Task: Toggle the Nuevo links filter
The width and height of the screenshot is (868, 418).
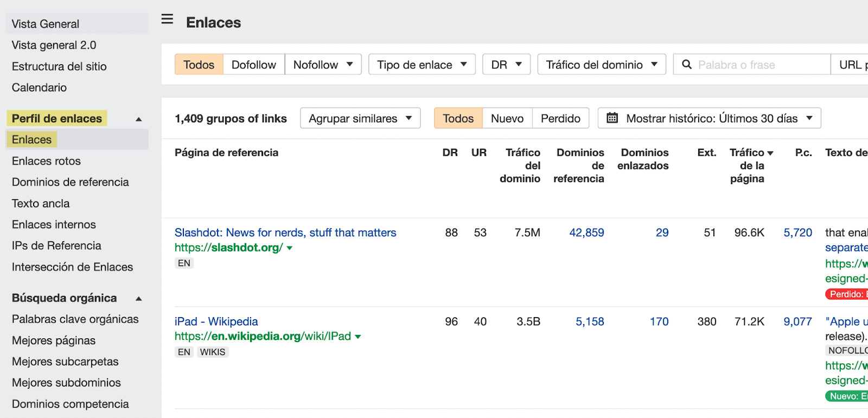Action: (507, 118)
